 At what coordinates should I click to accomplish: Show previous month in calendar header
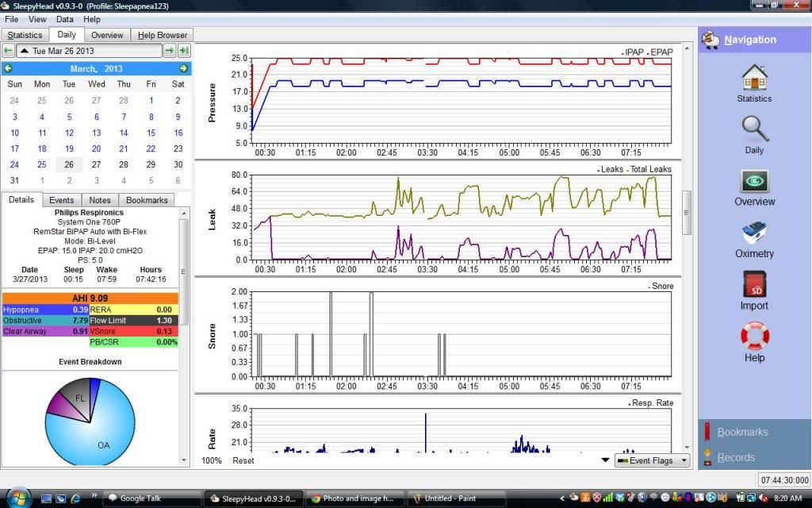(x=8, y=68)
